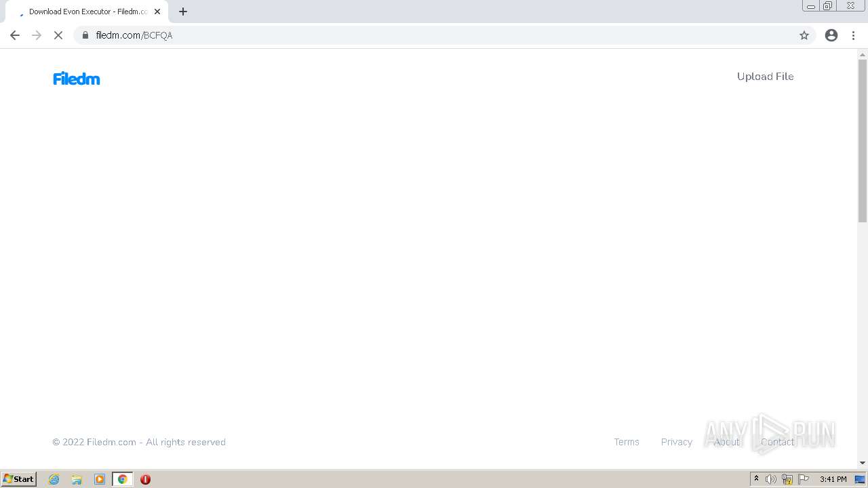Open Windows Media Player from taskbar
Image resolution: width=868 pixels, height=488 pixels.
tap(100, 479)
